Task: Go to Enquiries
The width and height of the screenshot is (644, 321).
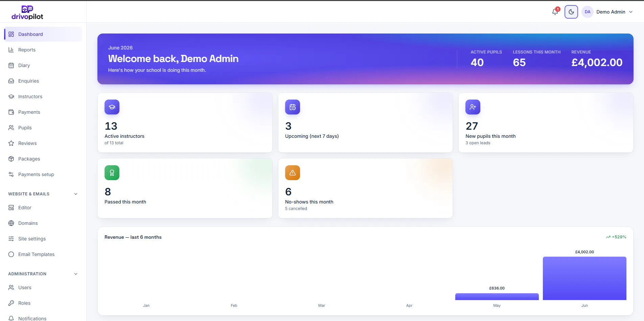Action: click(x=43, y=81)
